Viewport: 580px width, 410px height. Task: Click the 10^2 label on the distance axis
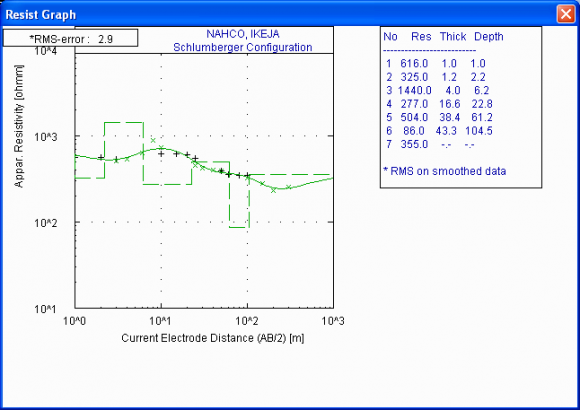[247, 320]
